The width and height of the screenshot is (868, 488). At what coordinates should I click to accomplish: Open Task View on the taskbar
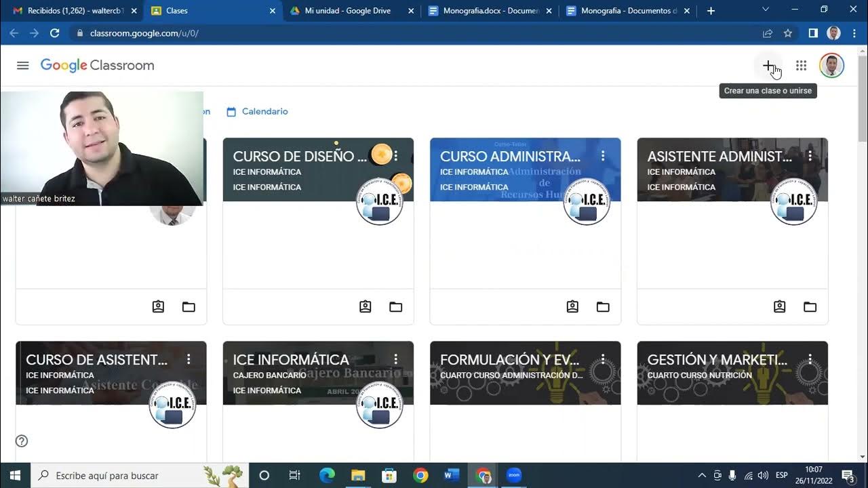coord(294,475)
